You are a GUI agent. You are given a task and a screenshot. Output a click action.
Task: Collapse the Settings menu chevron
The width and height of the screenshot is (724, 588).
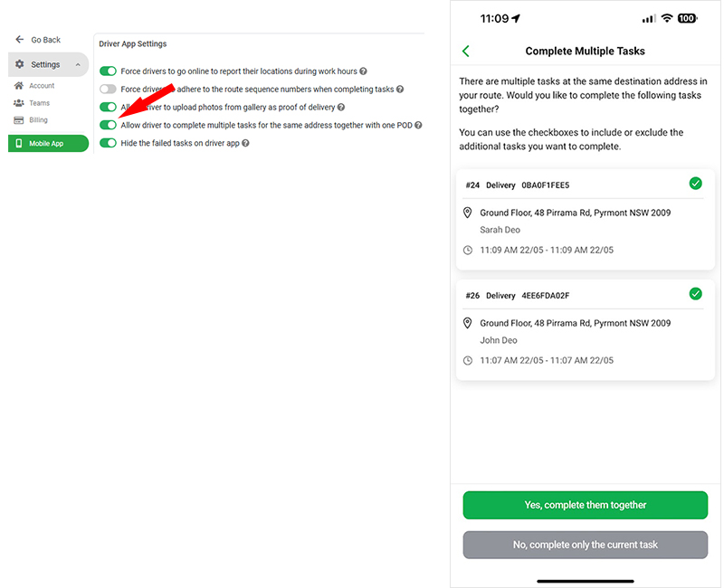click(x=78, y=65)
